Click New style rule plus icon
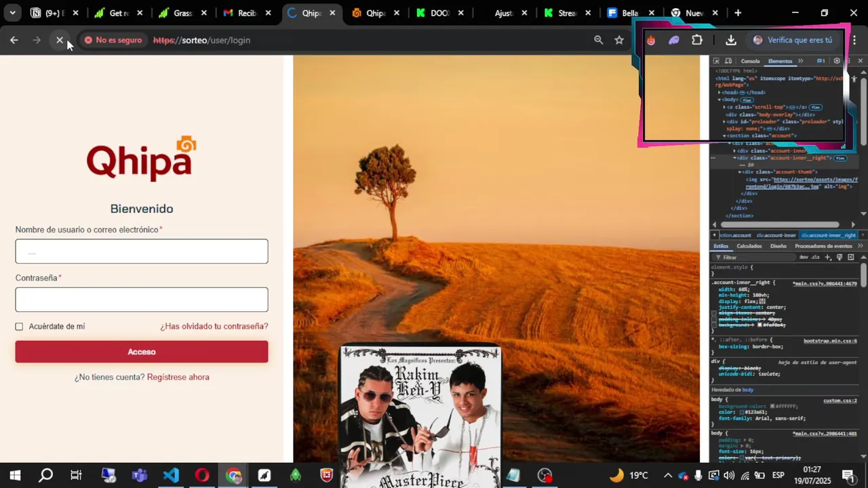Viewport: 868px width, 488px height. tap(827, 258)
